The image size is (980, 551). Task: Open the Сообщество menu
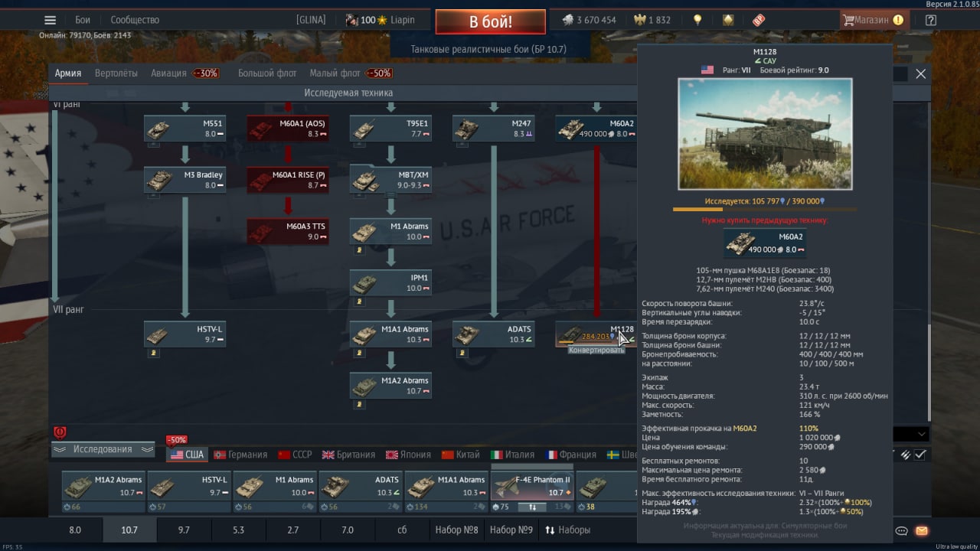pyautogui.click(x=135, y=20)
